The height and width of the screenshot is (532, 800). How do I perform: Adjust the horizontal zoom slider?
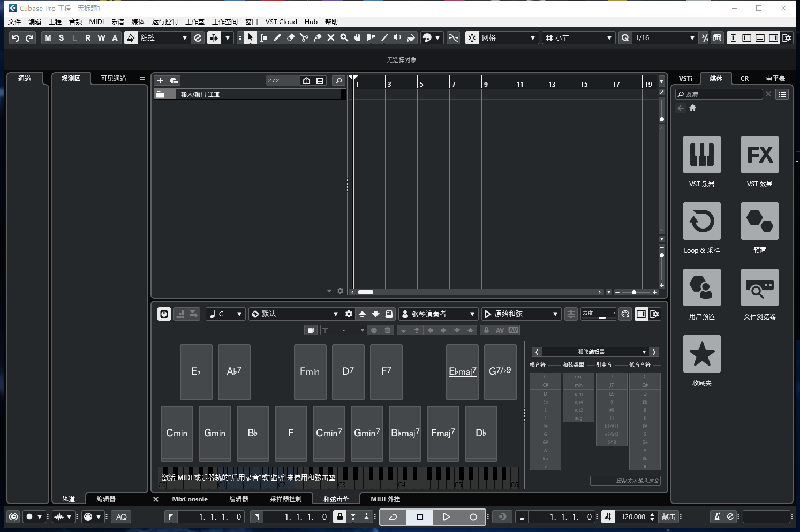coord(634,292)
